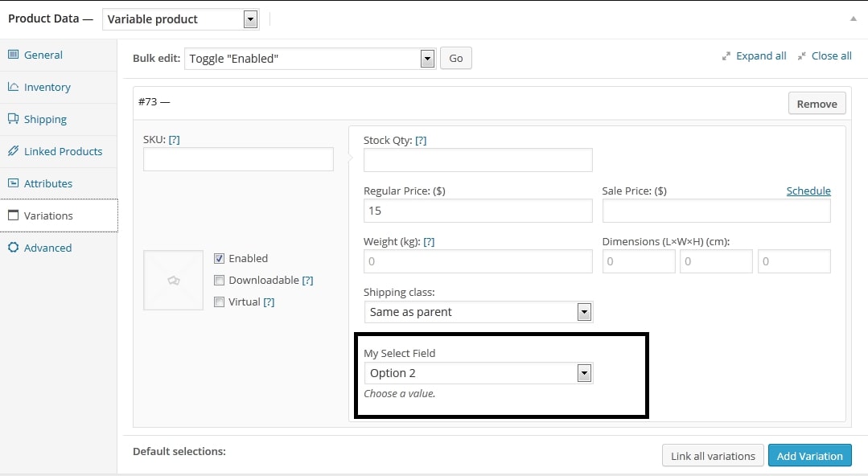The width and height of the screenshot is (868, 476).
Task: Check the Virtual checkbox
Action: pyautogui.click(x=220, y=302)
